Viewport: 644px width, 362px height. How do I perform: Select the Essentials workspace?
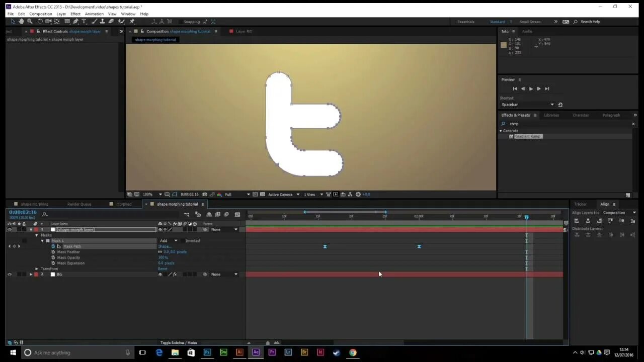click(x=465, y=22)
